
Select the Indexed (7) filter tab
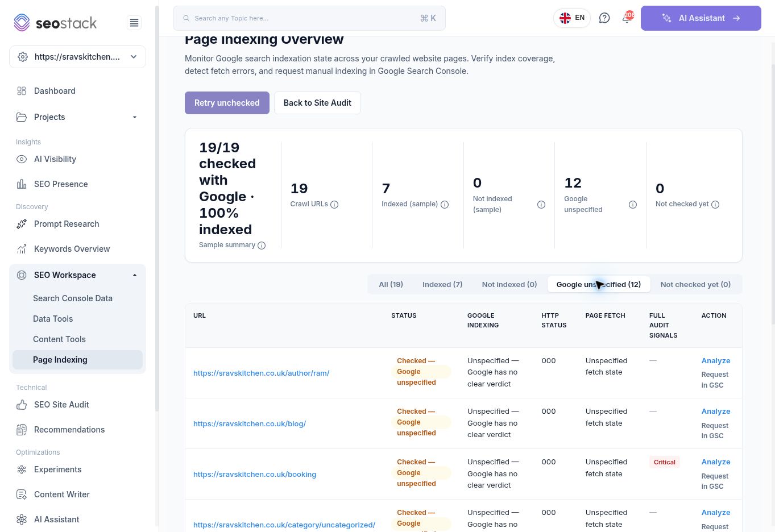point(442,285)
